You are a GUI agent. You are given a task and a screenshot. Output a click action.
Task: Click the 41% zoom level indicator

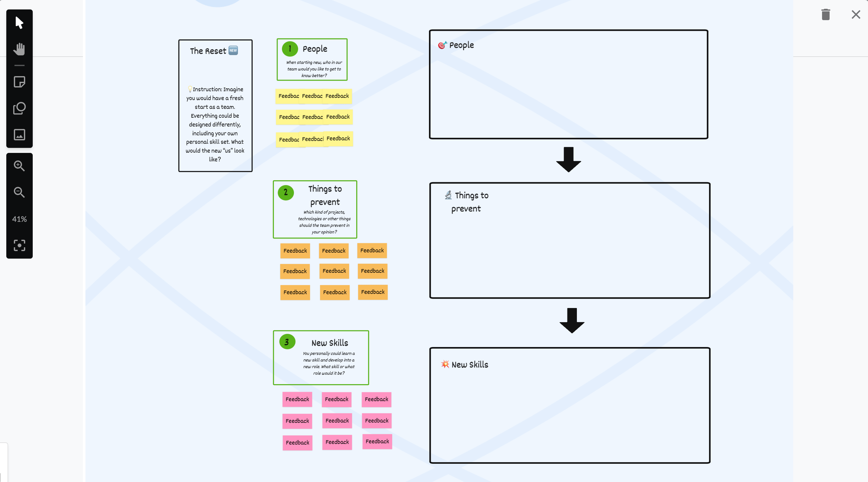pyautogui.click(x=20, y=219)
